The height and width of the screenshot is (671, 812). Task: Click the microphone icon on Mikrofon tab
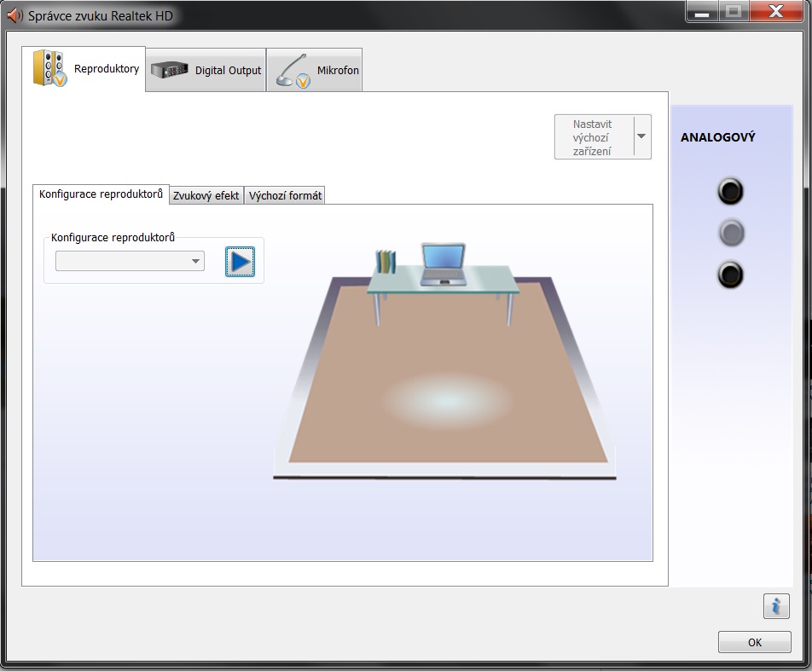pos(293,71)
